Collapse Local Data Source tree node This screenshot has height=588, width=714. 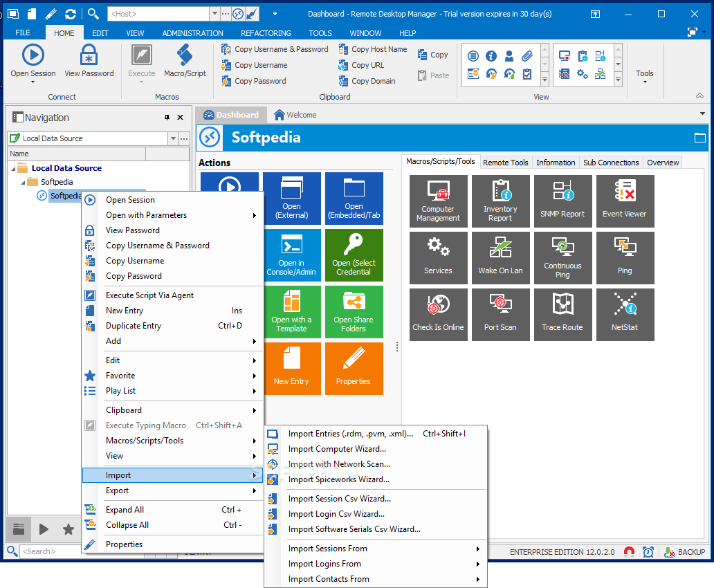(13, 169)
